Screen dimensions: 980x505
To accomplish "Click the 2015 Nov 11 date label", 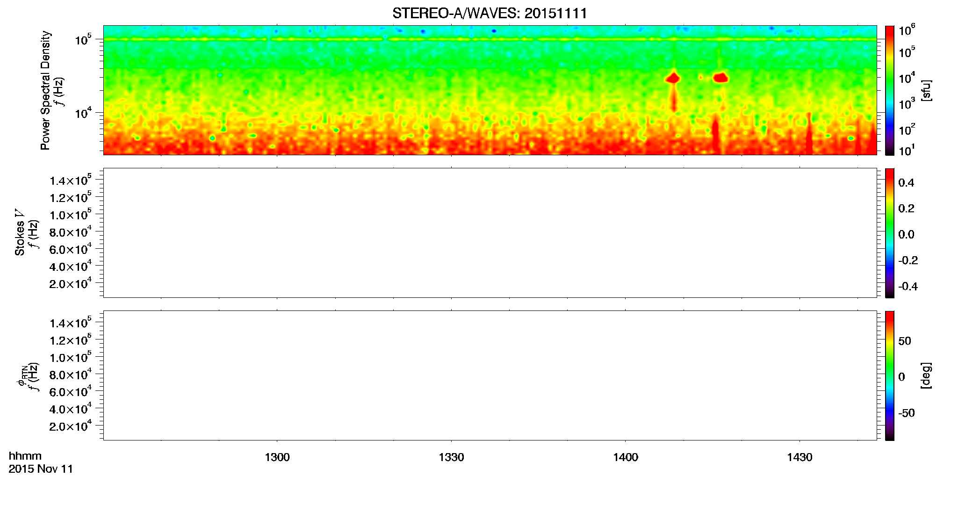I will (x=41, y=469).
